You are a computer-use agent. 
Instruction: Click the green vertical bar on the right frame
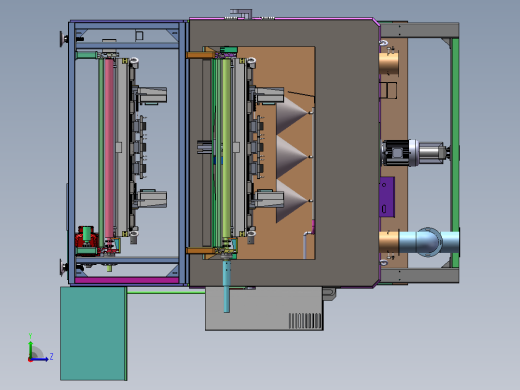point(455,153)
